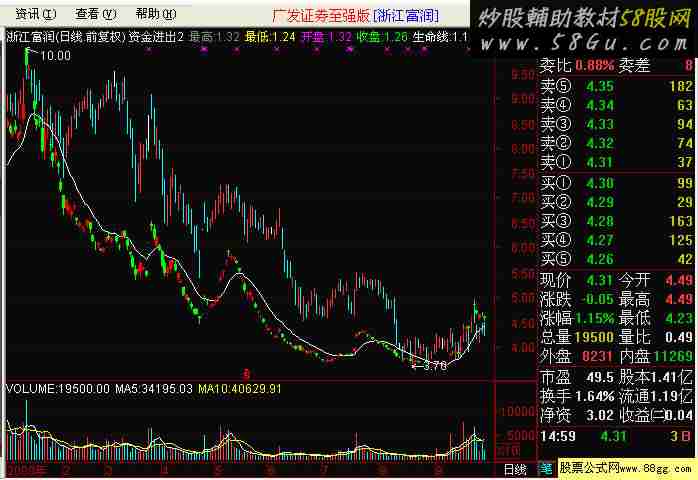This screenshot has height=480, width=698.
Task: Click the 净资 3.02 value
Action: tap(600, 415)
